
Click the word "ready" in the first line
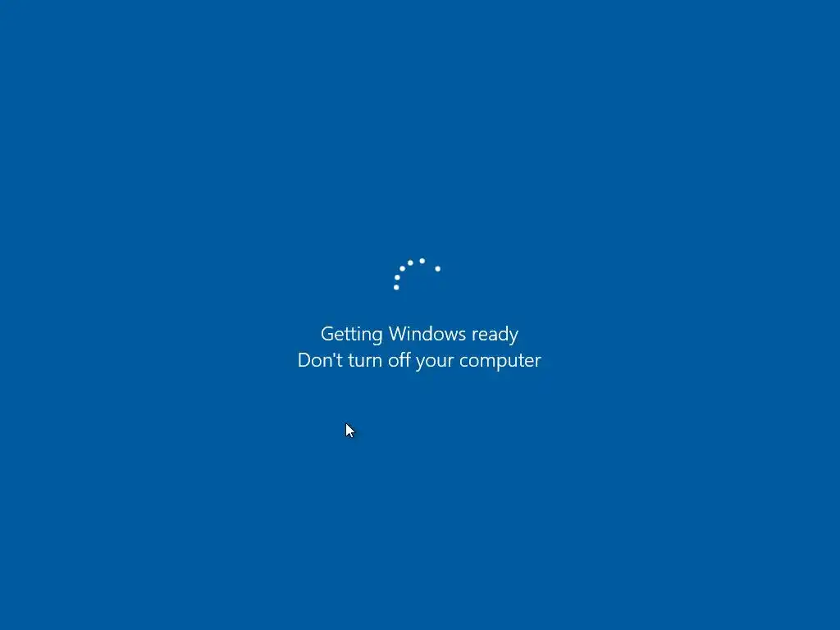tap(495, 335)
